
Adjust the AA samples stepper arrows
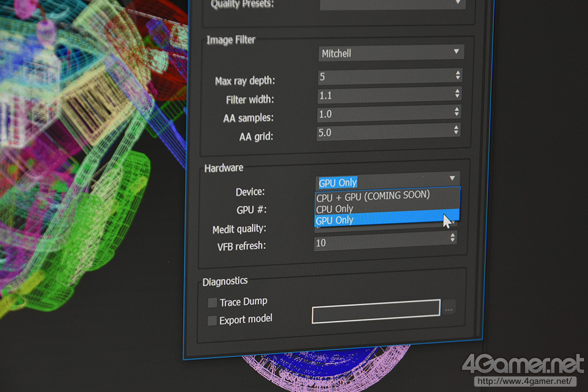(x=457, y=111)
